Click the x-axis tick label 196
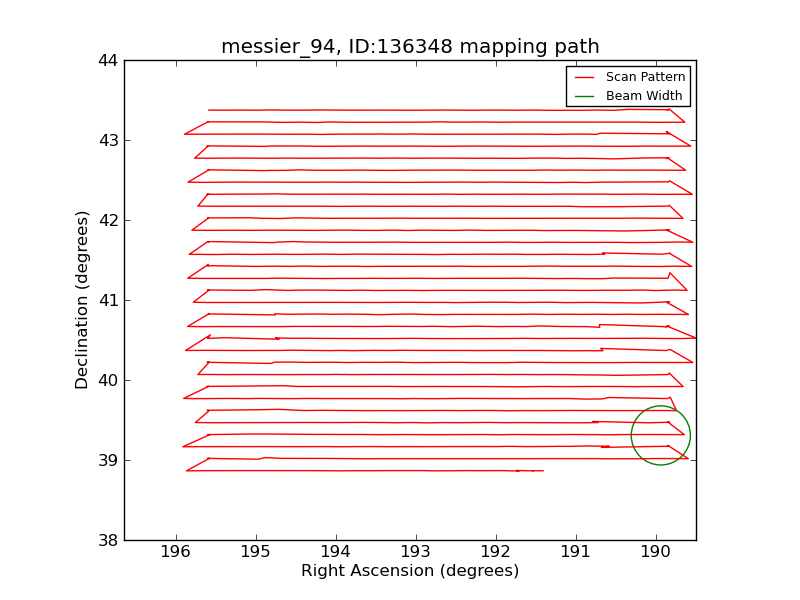This screenshot has width=800, height=600. coord(176,552)
